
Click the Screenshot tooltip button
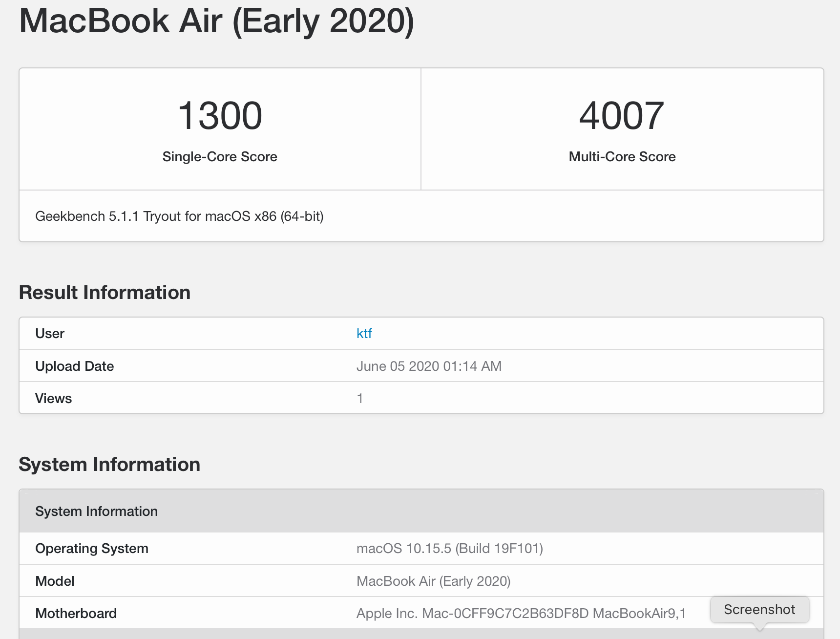click(759, 610)
